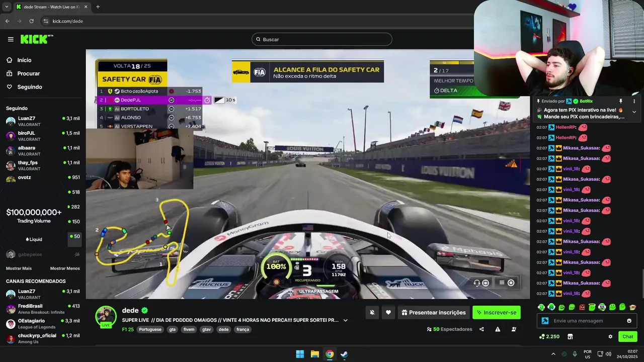Open the Chrome tab search dropdown
The image size is (644, 362).
(7, 7)
